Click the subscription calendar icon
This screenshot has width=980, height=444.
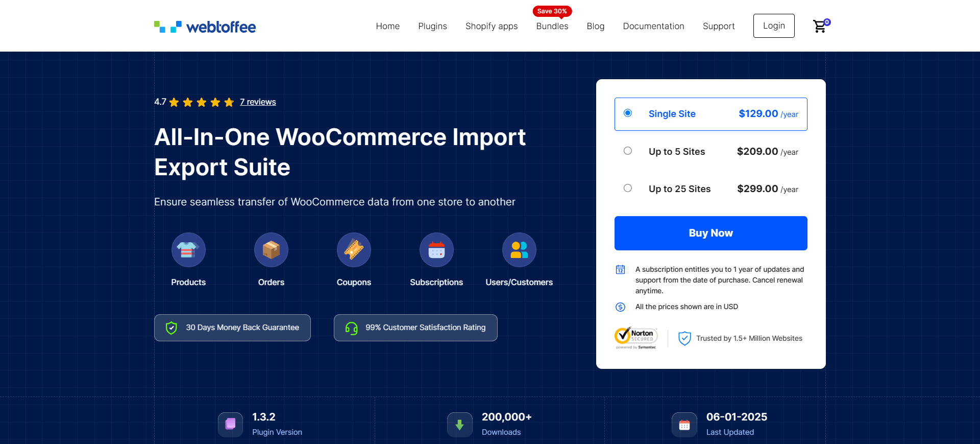[620, 269]
